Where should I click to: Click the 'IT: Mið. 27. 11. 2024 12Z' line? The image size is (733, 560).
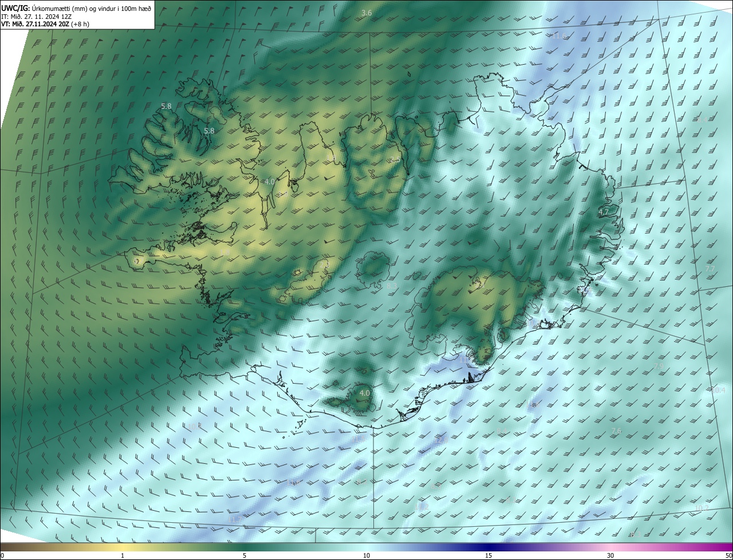pos(36,17)
